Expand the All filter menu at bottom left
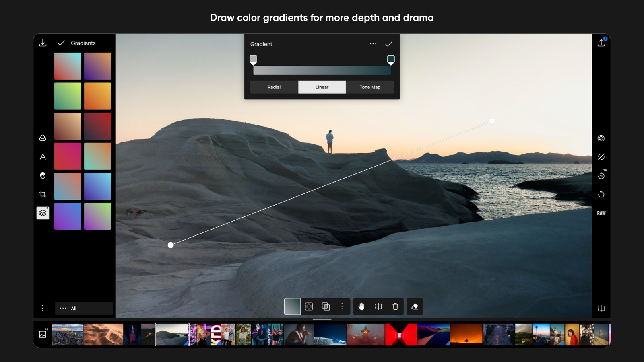Screen dimensions: 644x362 (83, 309)
